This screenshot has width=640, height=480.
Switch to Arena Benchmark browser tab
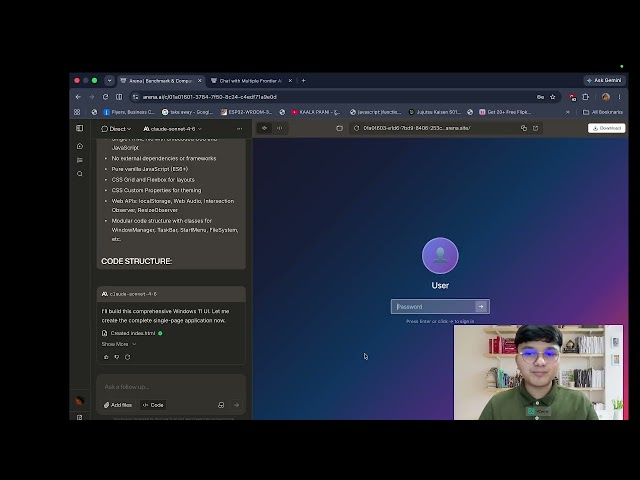pyautogui.click(x=160, y=81)
